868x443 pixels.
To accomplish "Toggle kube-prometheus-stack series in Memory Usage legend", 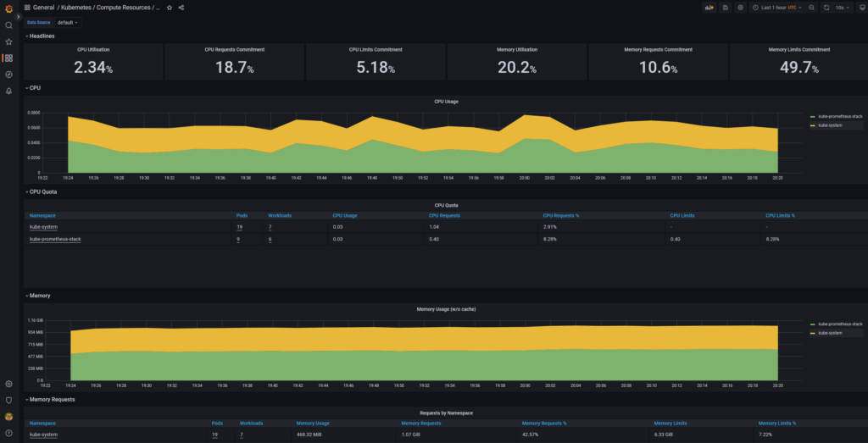I will pyautogui.click(x=840, y=324).
